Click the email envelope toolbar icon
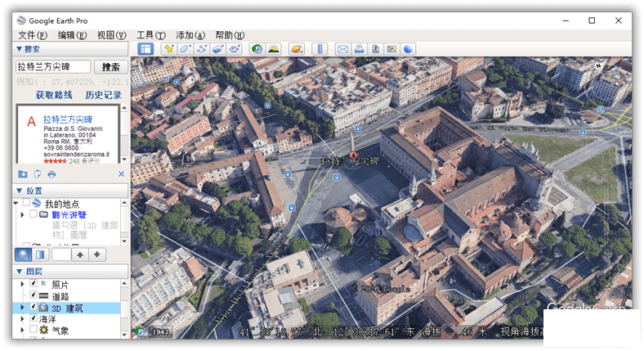The image size is (644, 351). tap(342, 49)
